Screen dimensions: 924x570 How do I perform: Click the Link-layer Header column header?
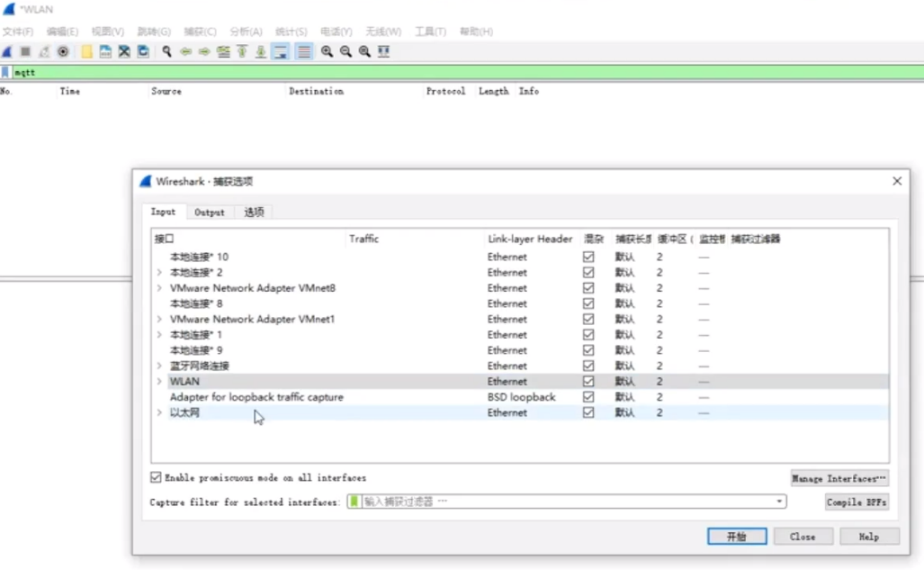tap(530, 239)
